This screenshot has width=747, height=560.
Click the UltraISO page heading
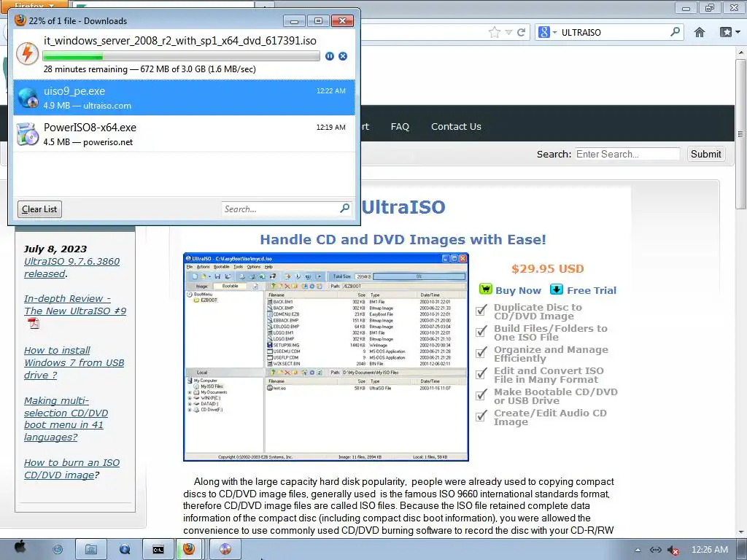[403, 207]
